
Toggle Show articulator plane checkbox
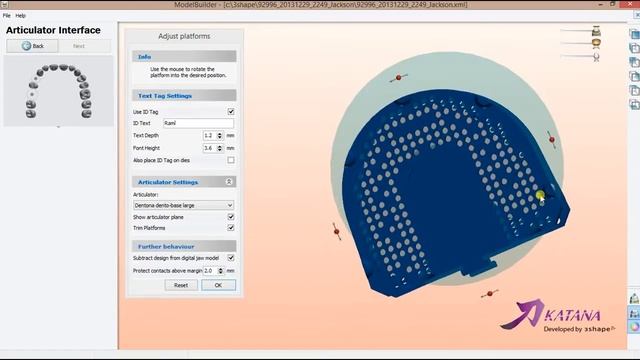[x=231, y=217]
